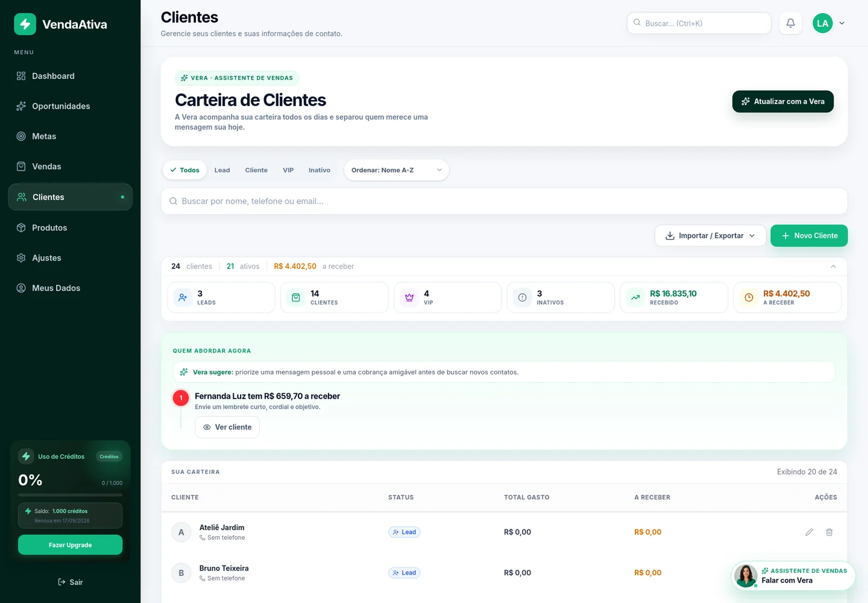
Task: Click the credit usage progress bar
Action: pos(70,494)
